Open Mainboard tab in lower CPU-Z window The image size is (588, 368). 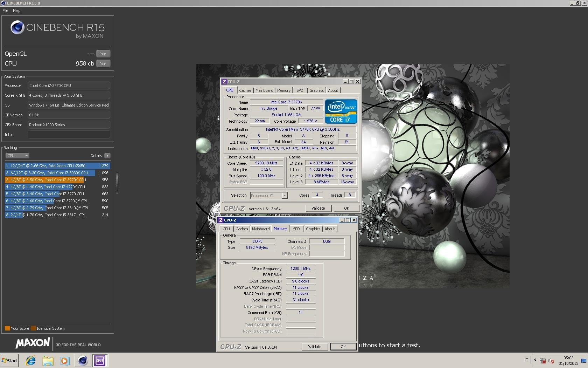(261, 229)
